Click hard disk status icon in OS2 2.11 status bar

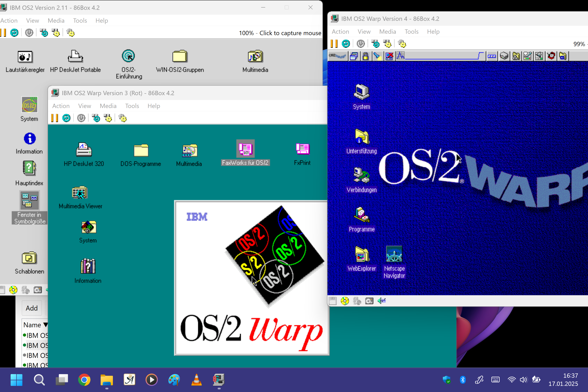(x=38, y=290)
